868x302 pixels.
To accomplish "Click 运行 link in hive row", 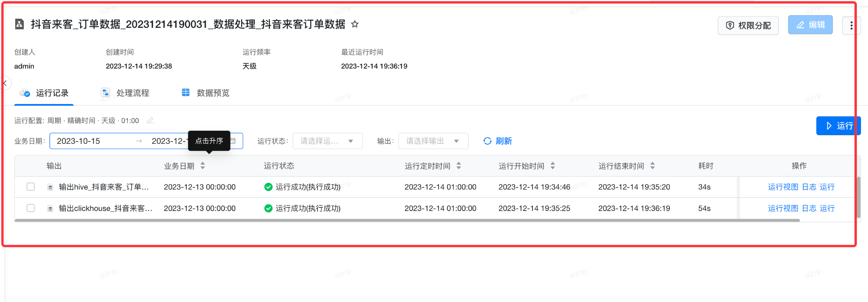I will click(827, 187).
